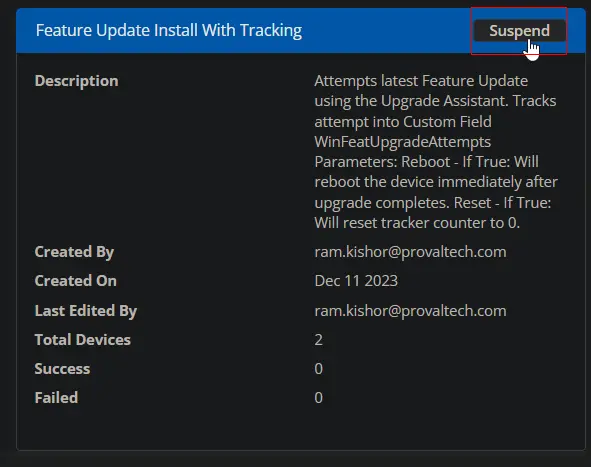Viewport: 591px width, 467px height.
Task: Select the Dec 11 2023 date value
Action: click(356, 281)
